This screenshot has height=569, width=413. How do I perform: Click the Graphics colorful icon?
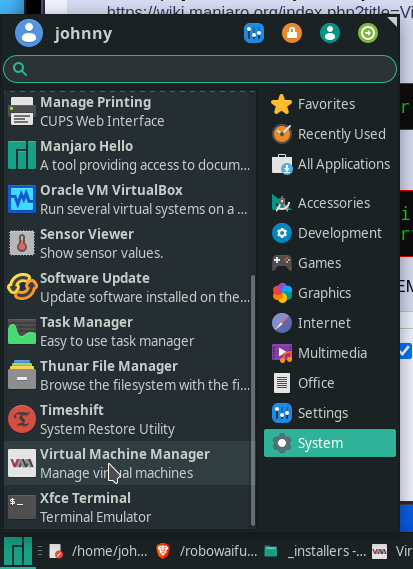pyautogui.click(x=282, y=293)
